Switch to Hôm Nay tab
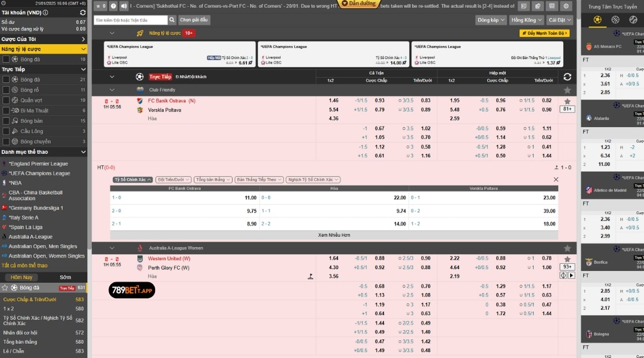Image resolution: width=644 pixels, height=358 pixels. point(21,277)
